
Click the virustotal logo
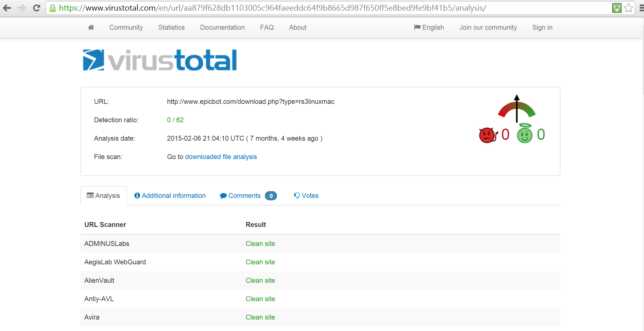coord(160,60)
